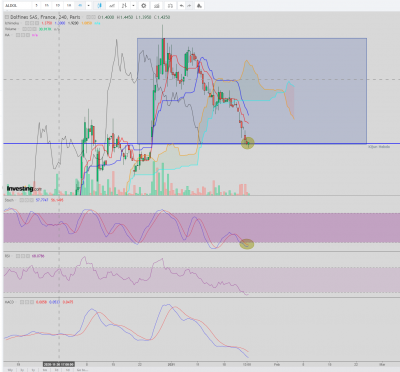Remove the Ichimoku indicator
The image size is (400, 372).
[x=37, y=23]
